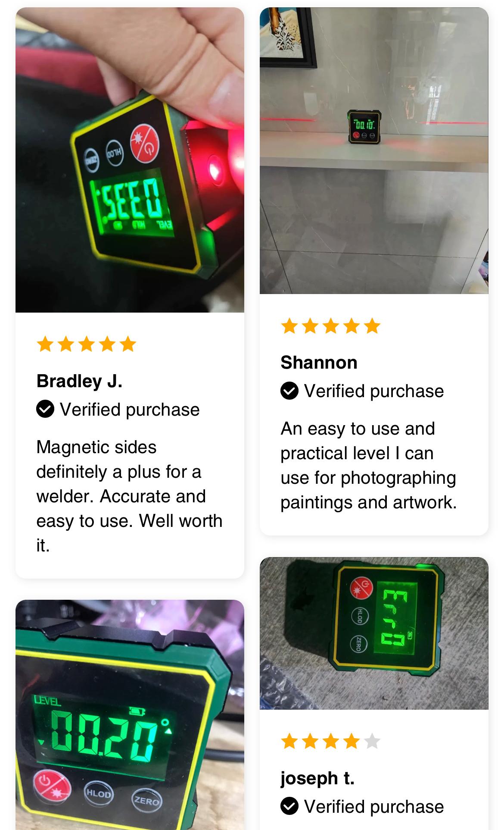Select the reviewer name joseph t.

[317, 778]
